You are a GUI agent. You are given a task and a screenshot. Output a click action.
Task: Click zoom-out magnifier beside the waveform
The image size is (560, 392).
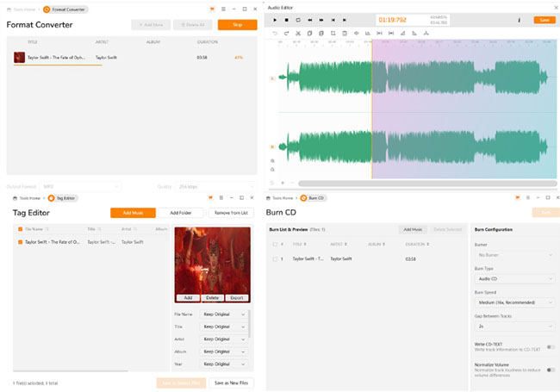click(272, 170)
